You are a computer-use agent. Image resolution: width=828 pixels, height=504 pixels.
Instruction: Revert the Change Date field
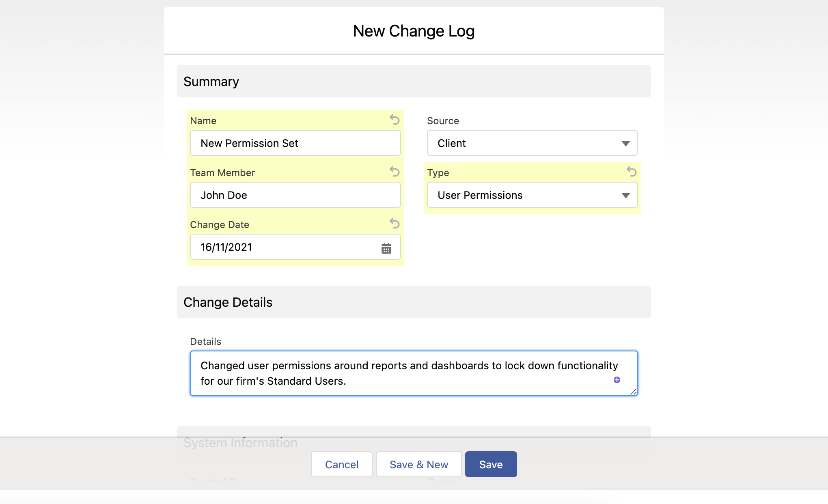point(394,224)
